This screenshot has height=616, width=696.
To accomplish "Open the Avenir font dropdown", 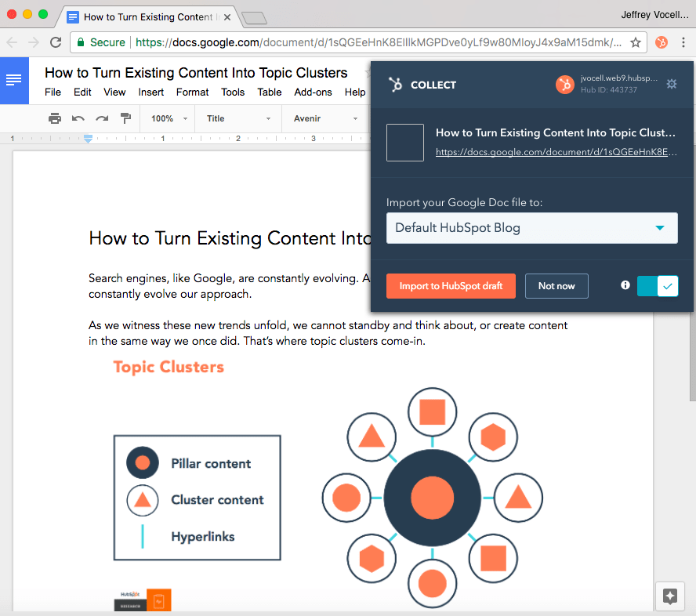I will tap(325, 118).
